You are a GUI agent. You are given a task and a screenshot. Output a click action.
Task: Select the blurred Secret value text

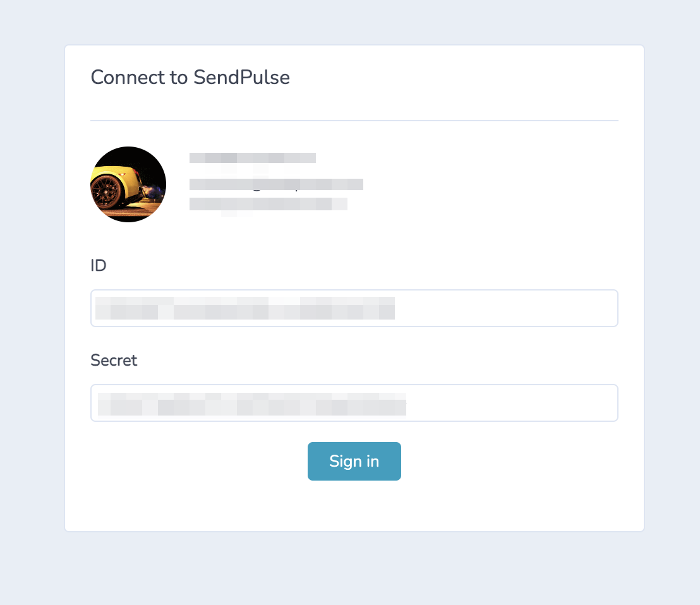click(251, 403)
